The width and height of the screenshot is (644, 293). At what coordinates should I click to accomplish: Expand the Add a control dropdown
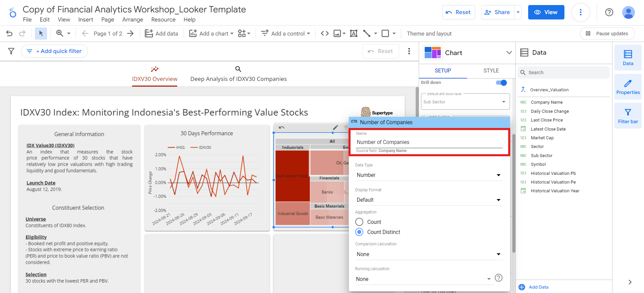(308, 34)
